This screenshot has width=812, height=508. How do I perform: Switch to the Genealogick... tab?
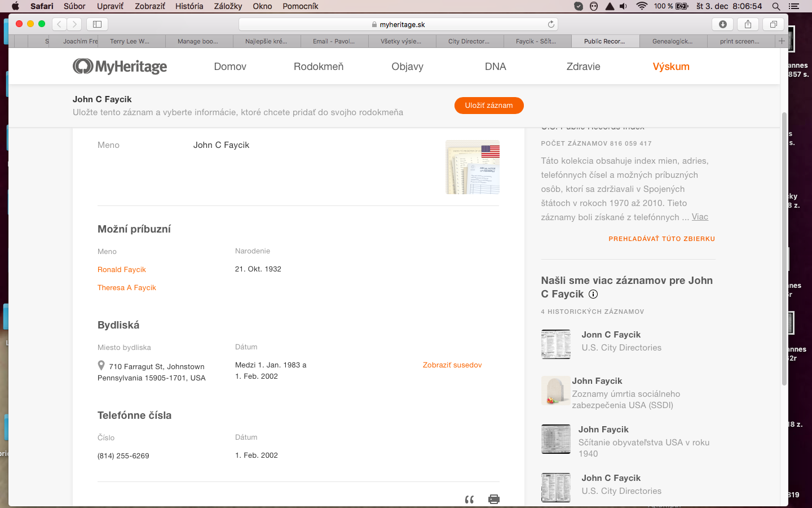click(x=672, y=41)
